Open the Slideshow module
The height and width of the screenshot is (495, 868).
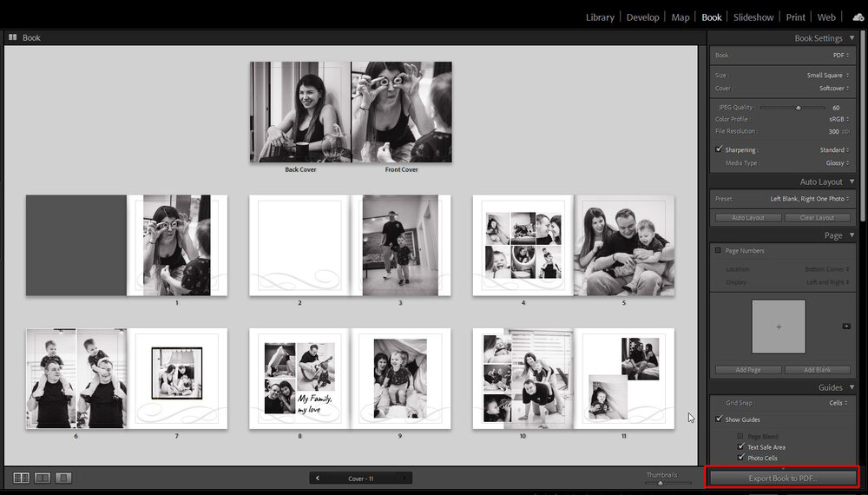coord(753,17)
